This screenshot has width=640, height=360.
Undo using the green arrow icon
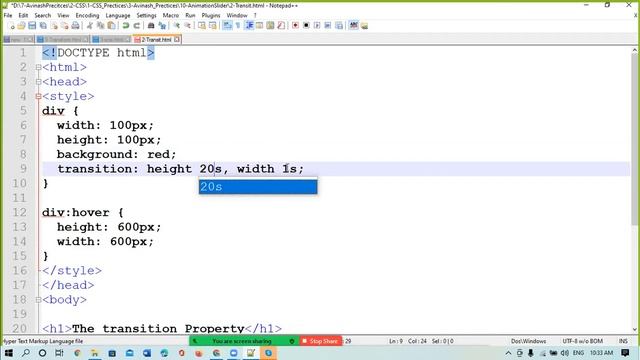click(x=126, y=26)
